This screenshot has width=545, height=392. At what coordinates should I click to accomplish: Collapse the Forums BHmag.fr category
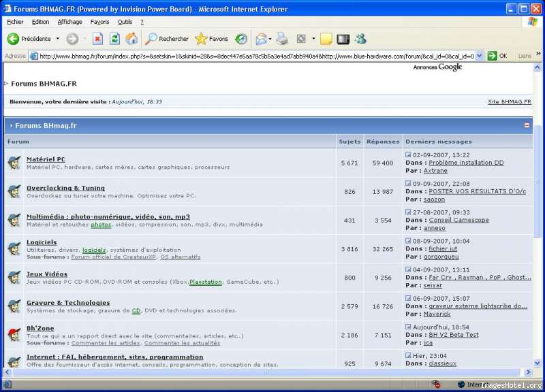pos(527,125)
